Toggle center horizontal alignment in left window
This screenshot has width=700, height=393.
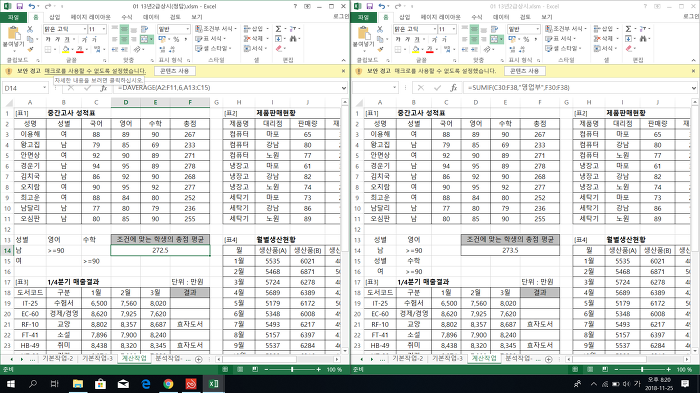tap(125, 39)
